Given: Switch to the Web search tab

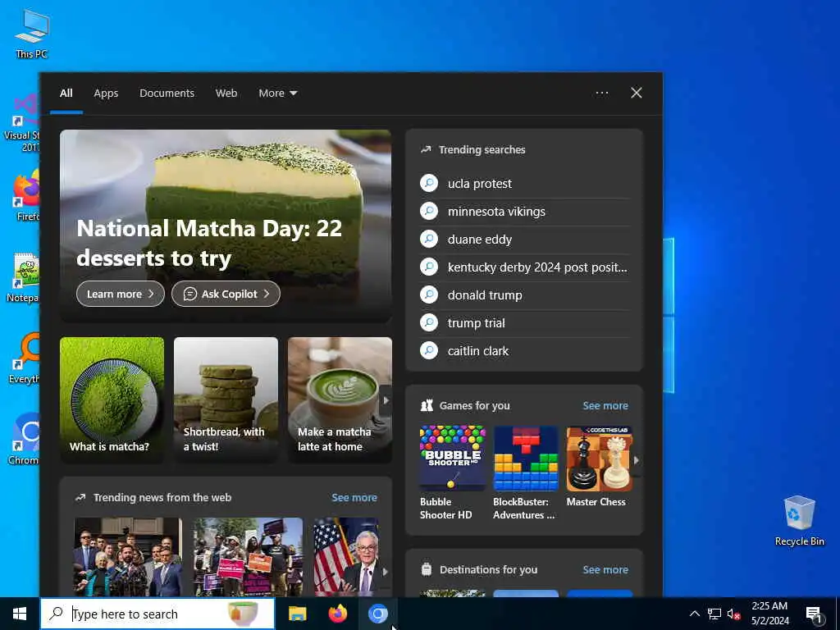Looking at the screenshot, I should (226, 94).
